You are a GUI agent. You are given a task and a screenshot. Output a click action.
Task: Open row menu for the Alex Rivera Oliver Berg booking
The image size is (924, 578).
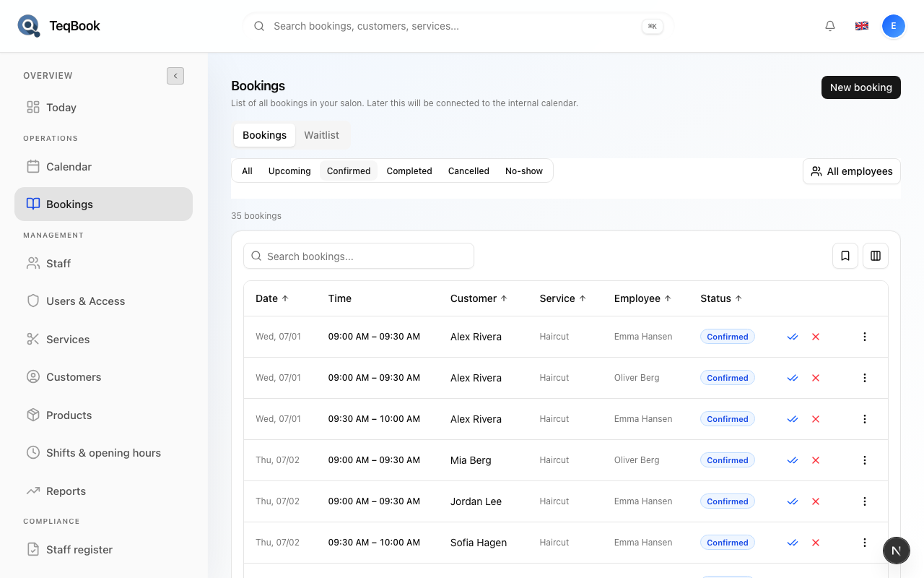(865, 378)
